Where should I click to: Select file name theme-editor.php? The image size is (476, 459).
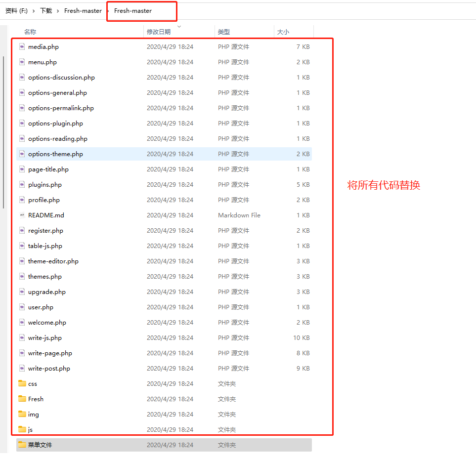point(53,261)
